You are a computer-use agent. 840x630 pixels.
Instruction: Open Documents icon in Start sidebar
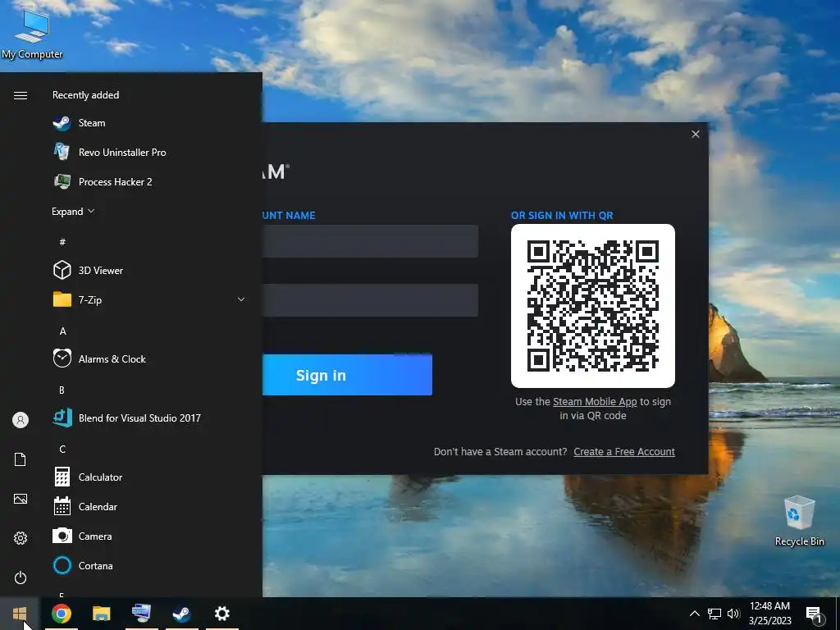pyautogui.click(x=21, y=459)
